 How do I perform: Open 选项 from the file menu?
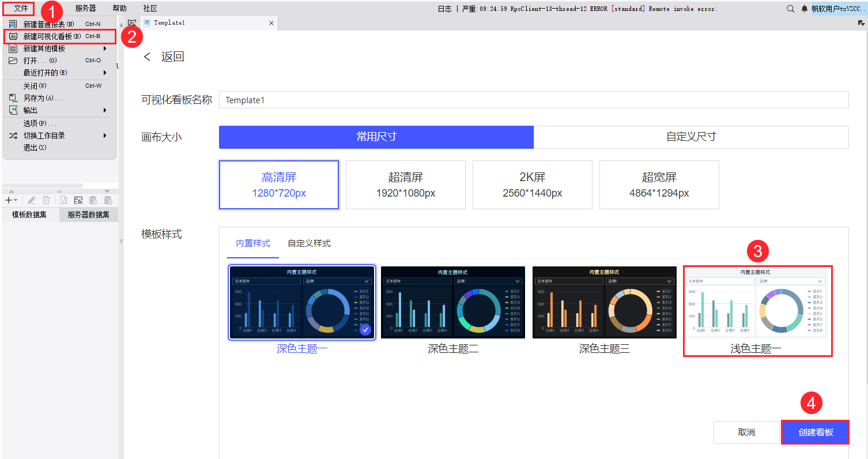[59, 123]
